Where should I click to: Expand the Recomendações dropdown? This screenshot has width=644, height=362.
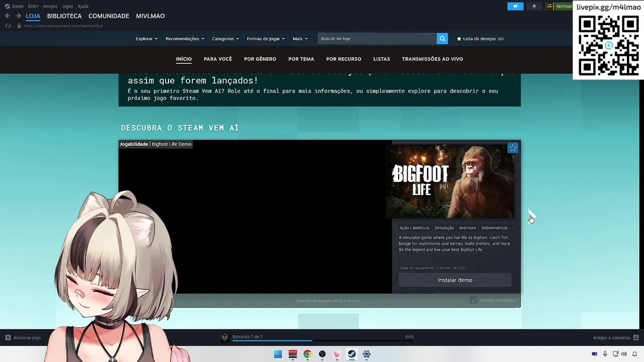click(x=185, y=39)
